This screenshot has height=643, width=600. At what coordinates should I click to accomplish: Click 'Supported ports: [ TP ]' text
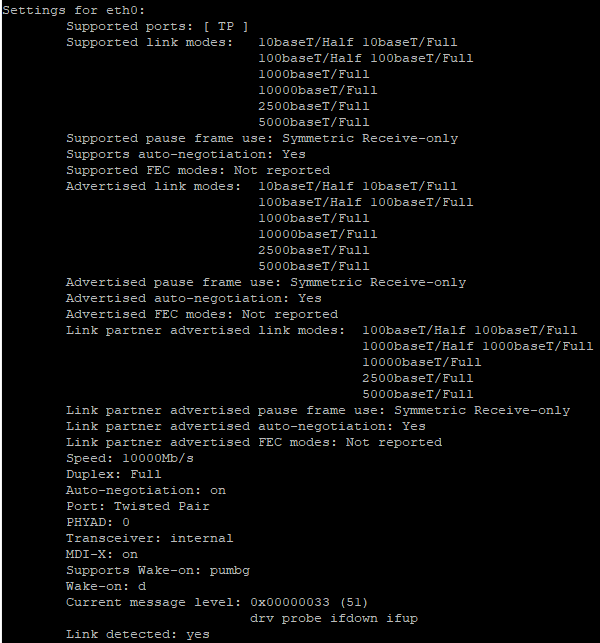coord(157,27)
